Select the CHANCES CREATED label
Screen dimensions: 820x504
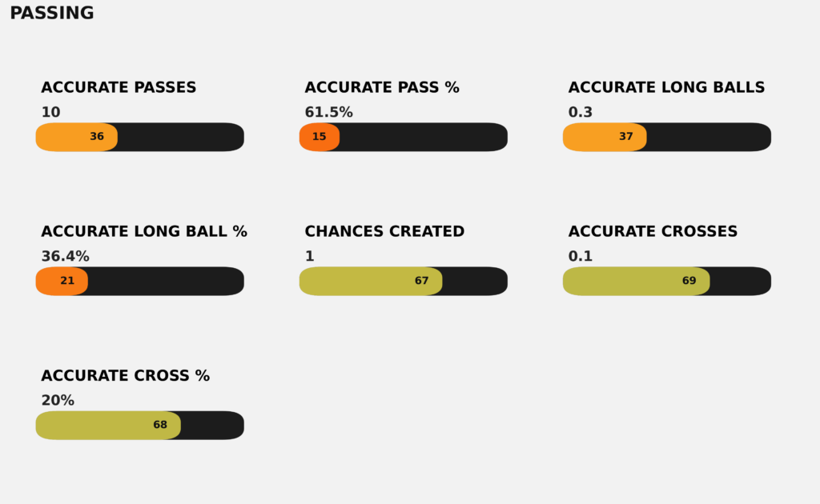click(x=384, y=232)
